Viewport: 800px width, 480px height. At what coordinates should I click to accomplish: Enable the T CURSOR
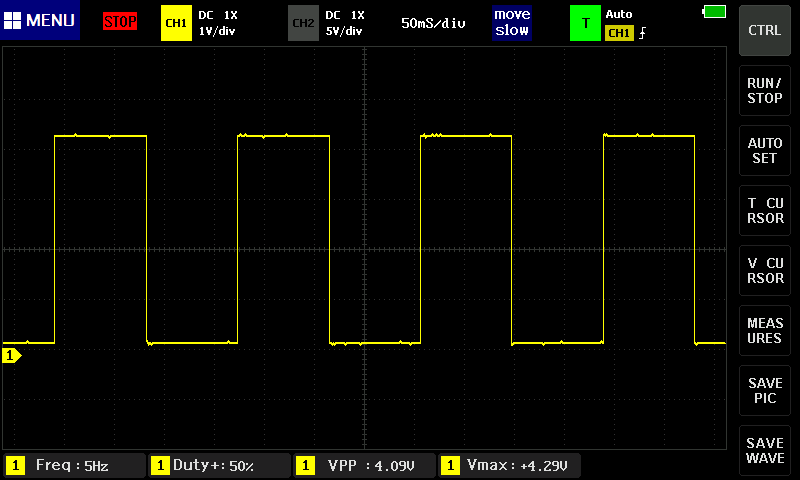tap(765, 211)
